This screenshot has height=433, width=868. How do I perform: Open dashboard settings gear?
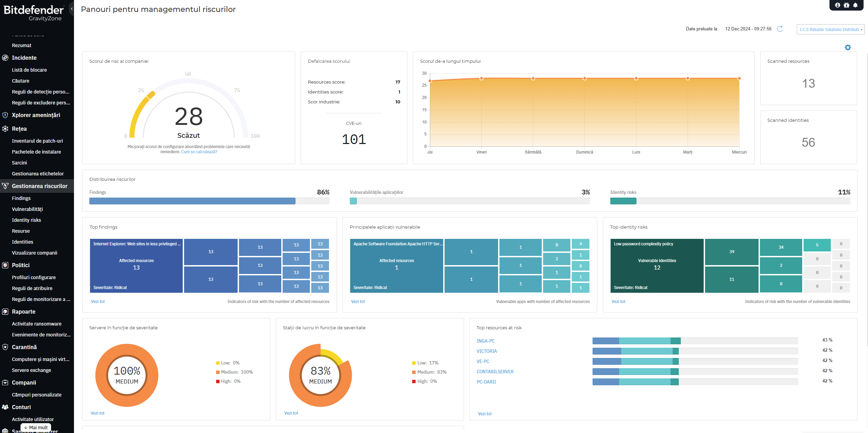pos(848,47)
